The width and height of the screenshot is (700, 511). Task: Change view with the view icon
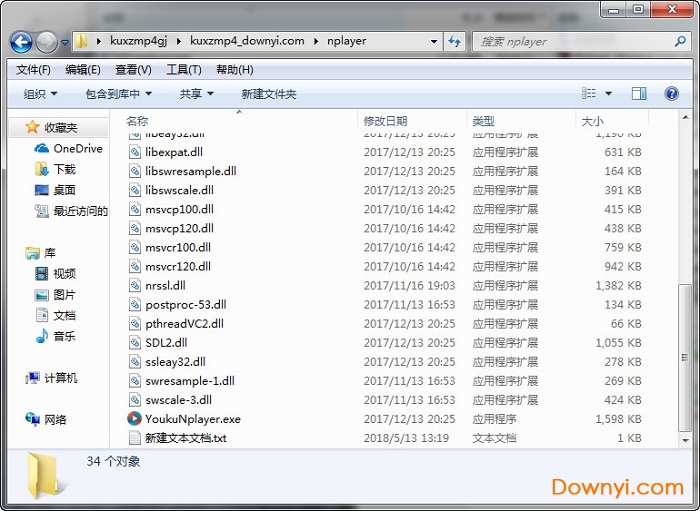[589, 93]
